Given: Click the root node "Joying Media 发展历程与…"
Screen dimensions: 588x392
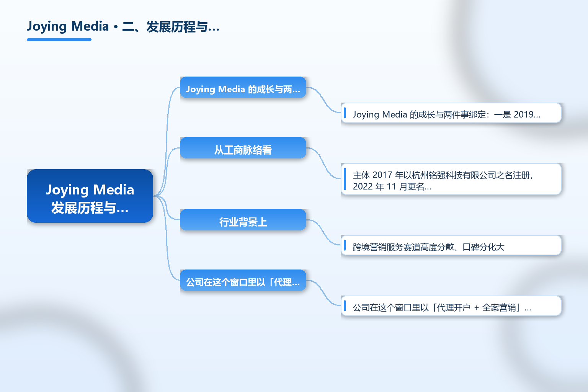Looking at the screenshot, I should coord(90,196).
